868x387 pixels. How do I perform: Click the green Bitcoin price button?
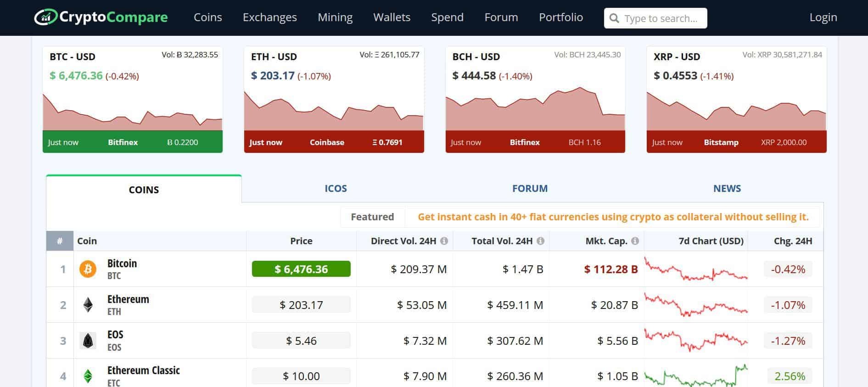point(301,269)
